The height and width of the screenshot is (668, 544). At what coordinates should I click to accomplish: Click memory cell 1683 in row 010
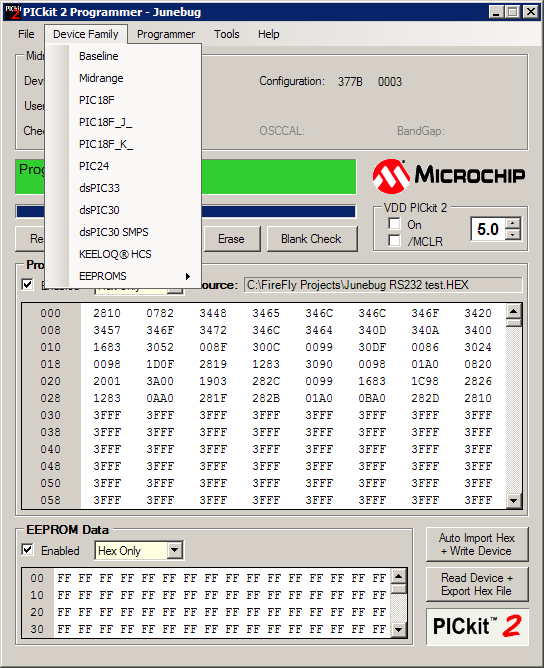(107, 348)
